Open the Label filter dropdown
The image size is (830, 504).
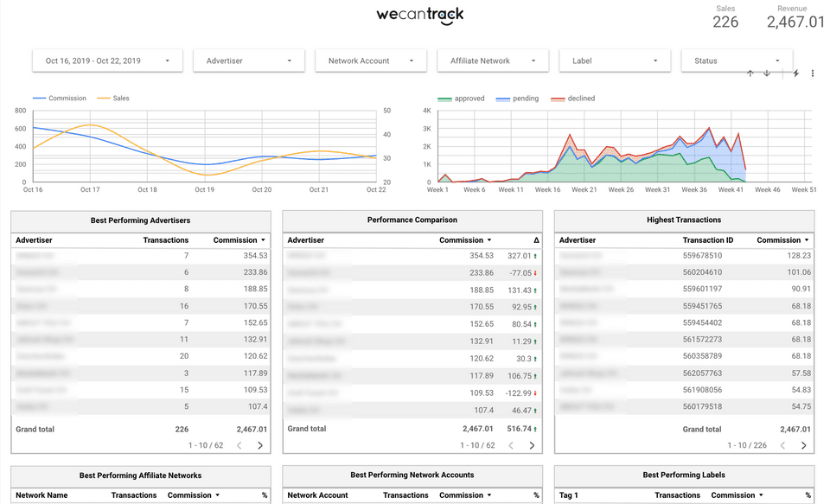[615, 61]
